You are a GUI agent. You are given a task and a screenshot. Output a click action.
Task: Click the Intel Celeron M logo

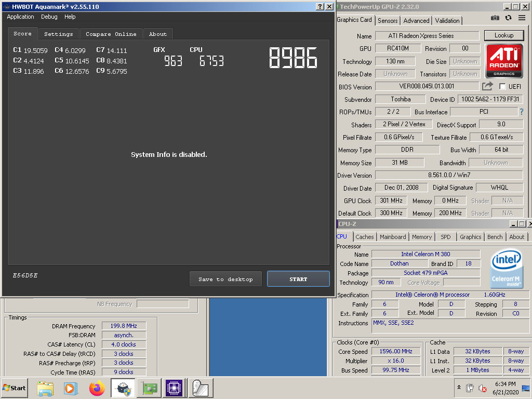click(506, 270)
